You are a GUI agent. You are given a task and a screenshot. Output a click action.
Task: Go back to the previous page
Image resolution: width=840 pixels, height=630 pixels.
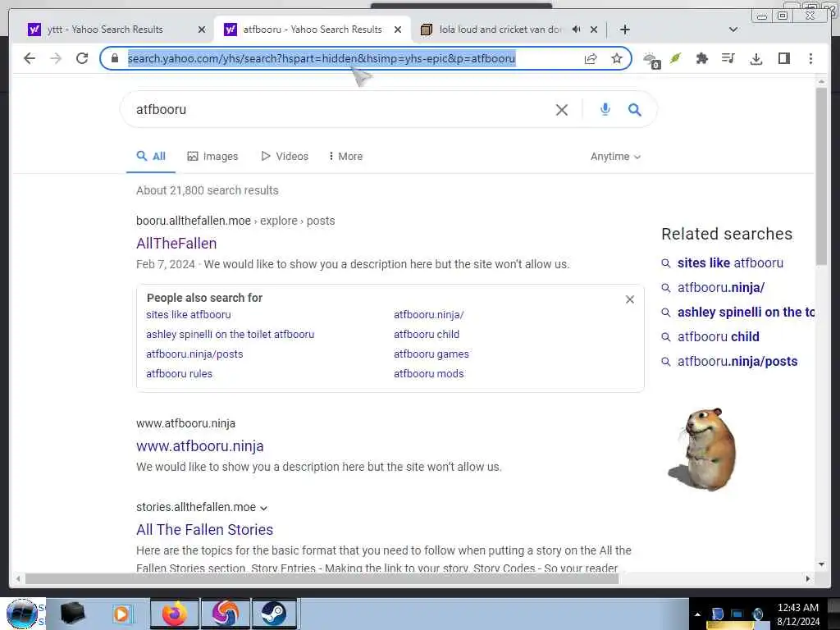[x=30, y=58]
